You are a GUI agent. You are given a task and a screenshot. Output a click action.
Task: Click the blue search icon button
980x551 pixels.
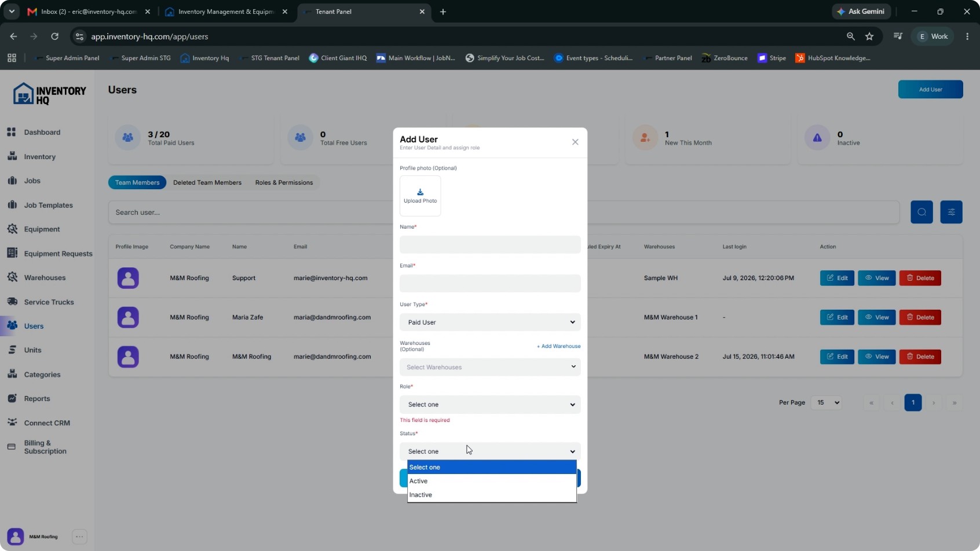click(x=922, y=212)
